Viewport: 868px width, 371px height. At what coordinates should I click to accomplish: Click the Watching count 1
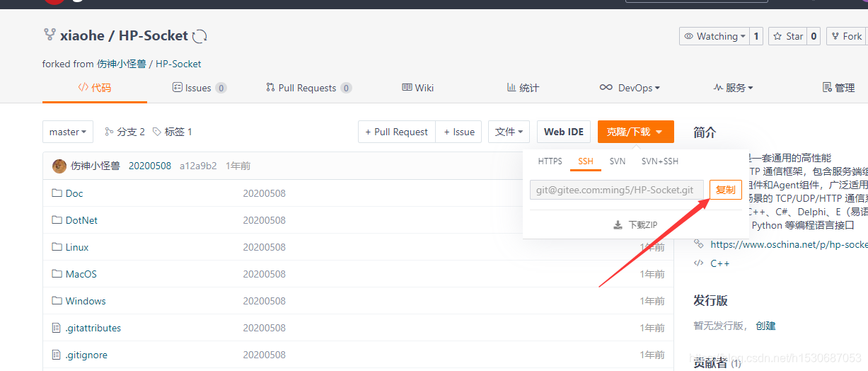click(x=756, y=36)
